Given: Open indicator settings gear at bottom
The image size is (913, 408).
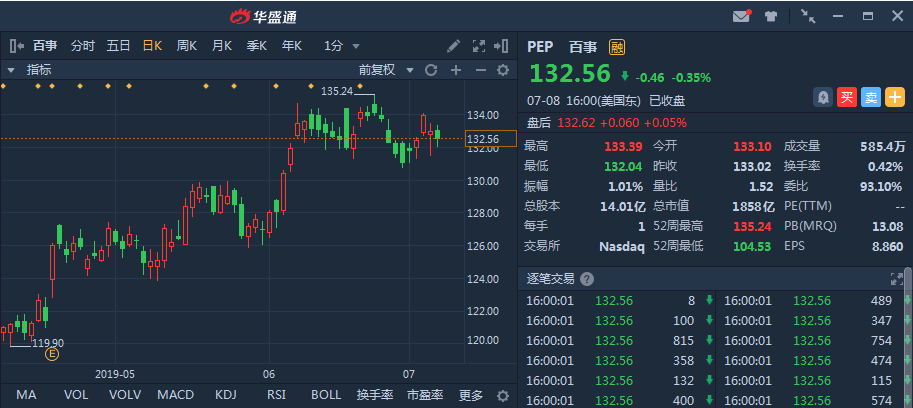Looking at the screenshot, I should click(503, 396).
